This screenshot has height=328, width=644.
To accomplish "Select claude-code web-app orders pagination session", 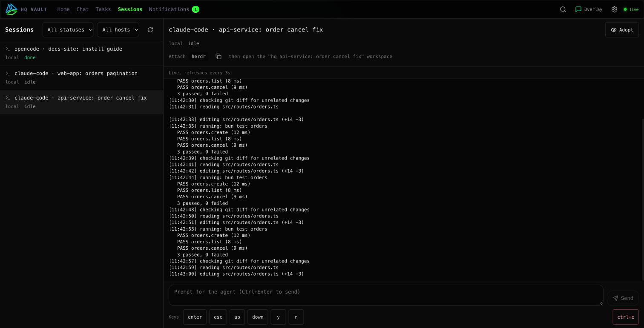I will pos(81,78).
